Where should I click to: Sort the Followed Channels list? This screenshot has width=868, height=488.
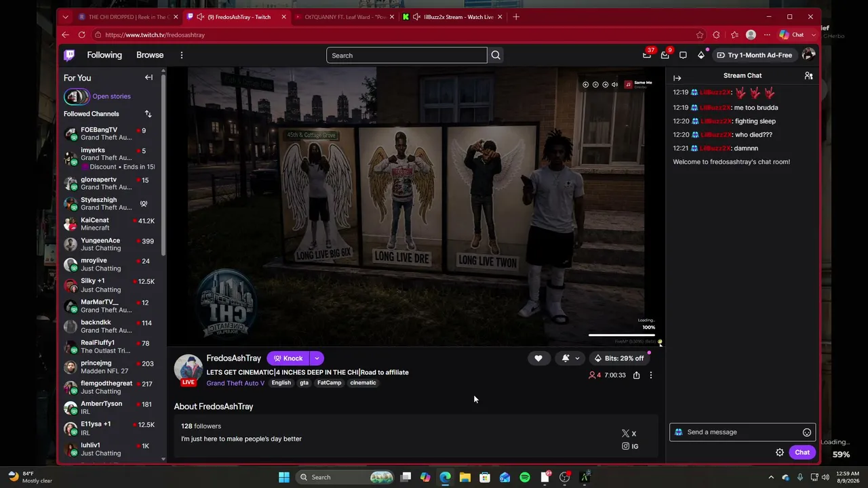click(148, 114)
